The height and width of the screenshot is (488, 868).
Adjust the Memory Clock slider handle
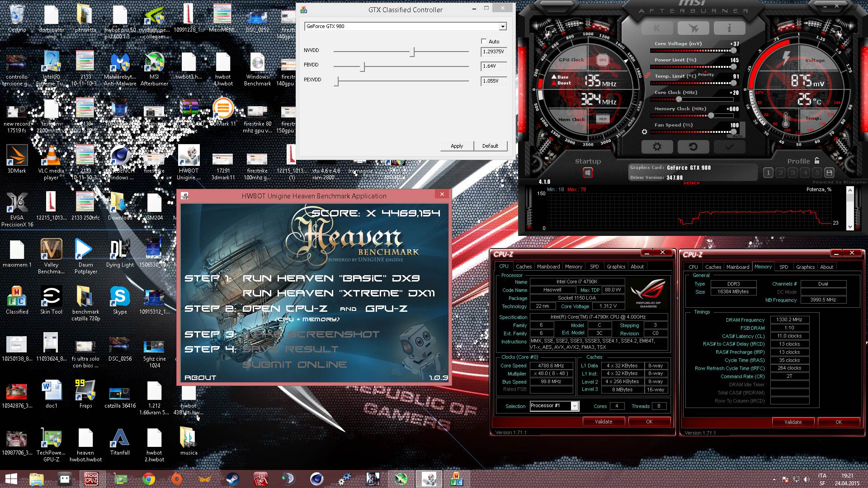(x=711, y=115)
